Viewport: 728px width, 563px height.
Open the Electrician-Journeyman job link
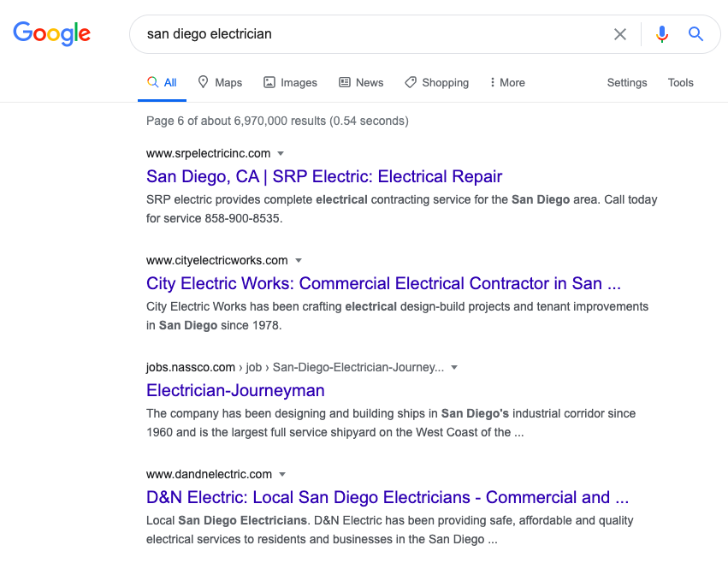click(235, 390)
